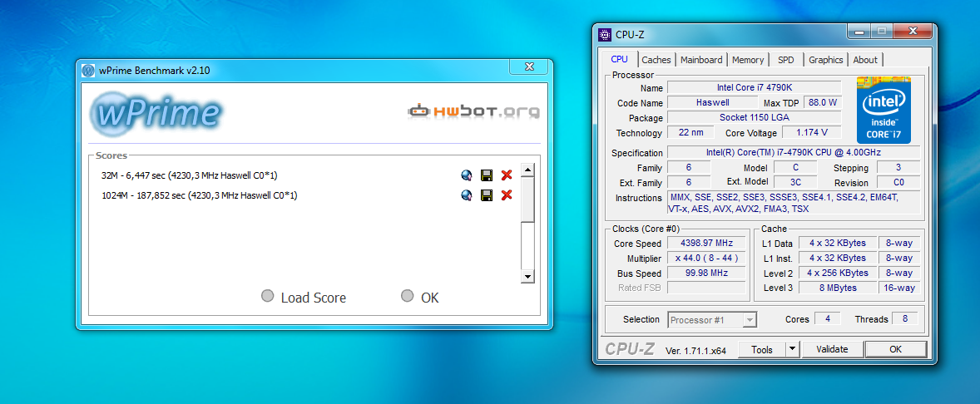Click the wPrime title bar app icon
The height and width of the screenshot is (404, 980).
point(88,70)
